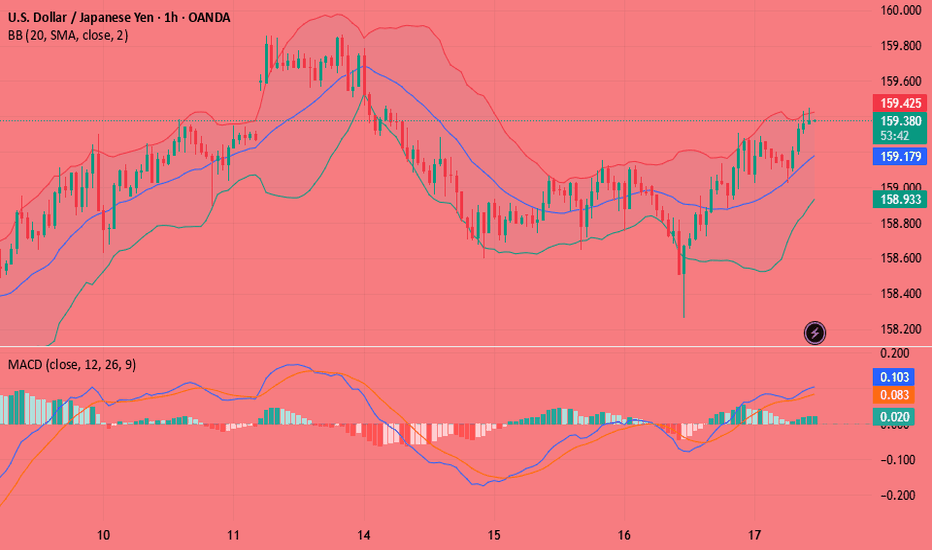Click the 158.200 price axis label
The height and width of the screenshot is (550, 932).
tap(900, 329)
